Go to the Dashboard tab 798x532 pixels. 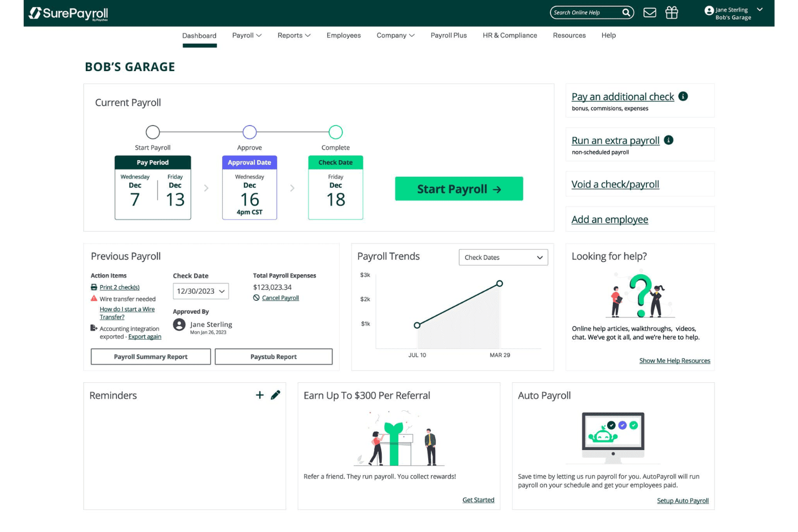click(x=200, y=36)
